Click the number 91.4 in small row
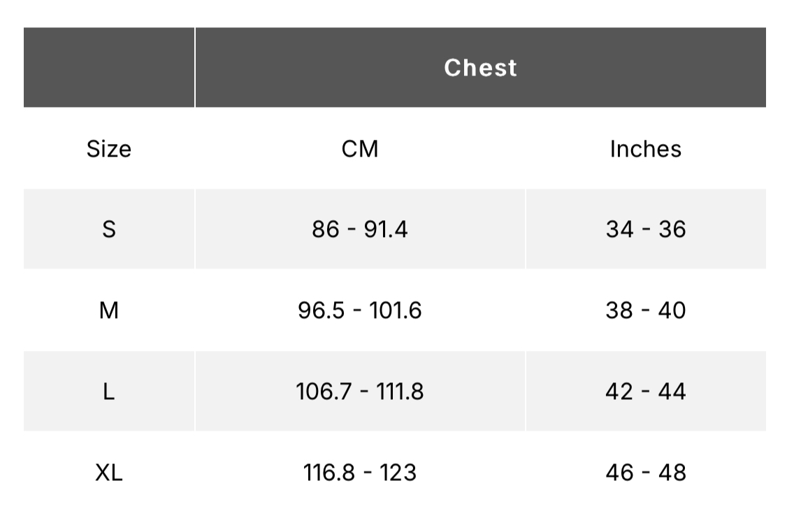This screenshot has height=532, width=794. pyautogui.click(x=385, y=229)
